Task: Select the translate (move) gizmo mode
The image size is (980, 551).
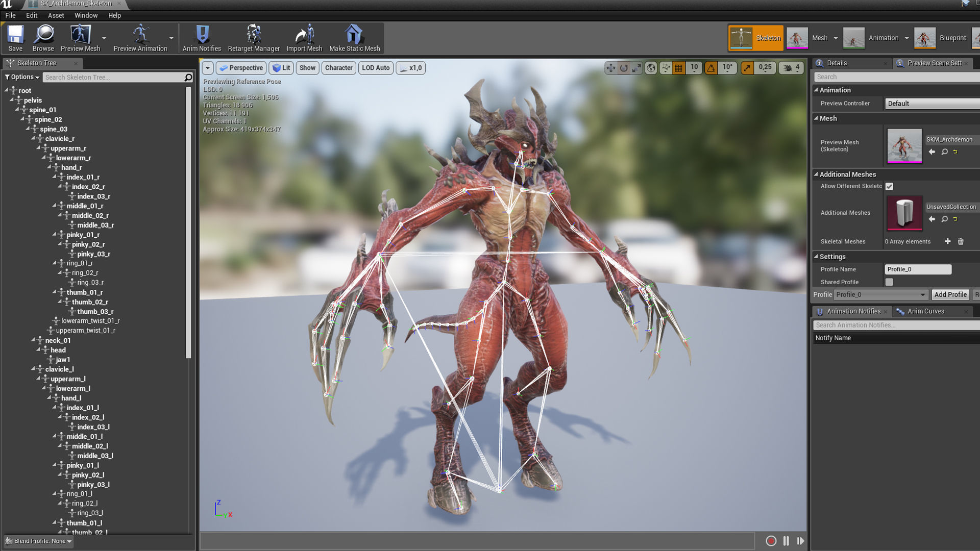Action: click(x=611, y=68)
